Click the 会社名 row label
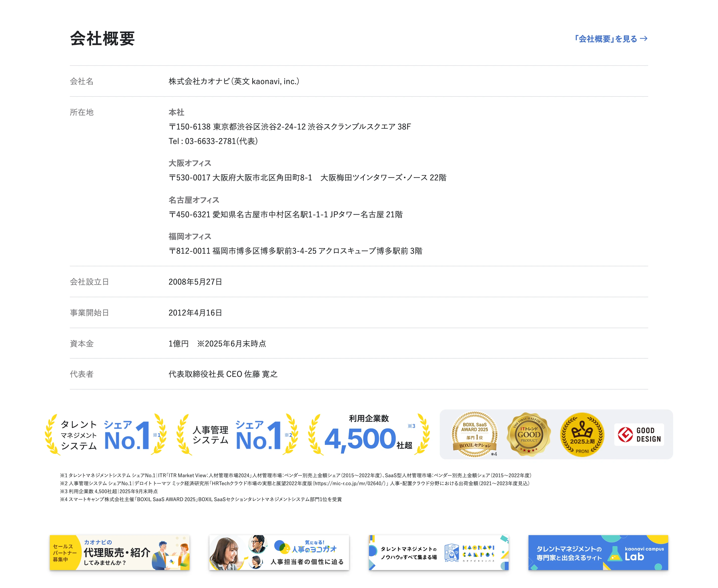 [x=82, y=81]
